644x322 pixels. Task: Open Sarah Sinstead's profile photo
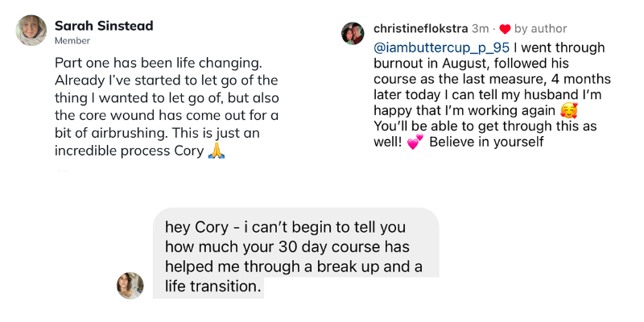pos(31,31)
